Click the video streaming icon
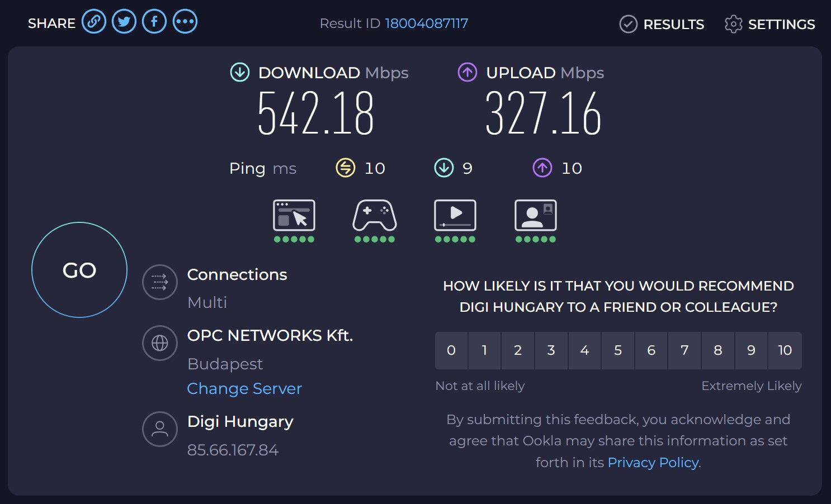Screen dimensions: 831x504 pos(455,215)
